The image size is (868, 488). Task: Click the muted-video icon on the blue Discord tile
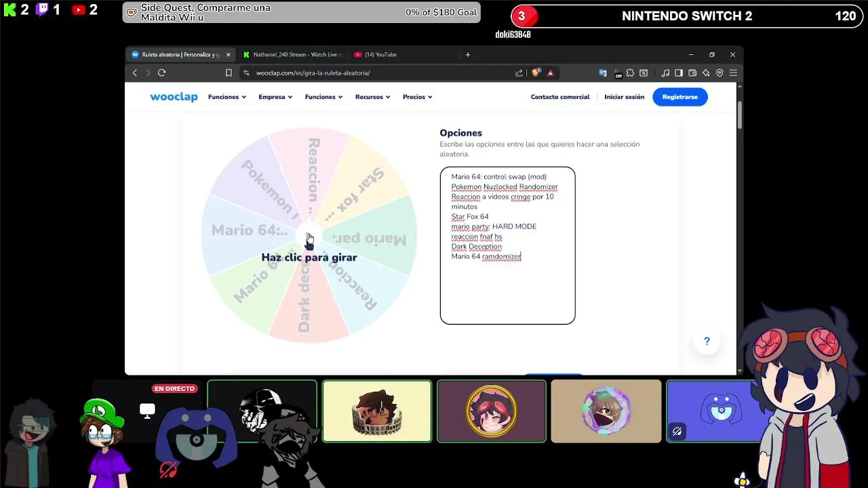tap(677, 431)
